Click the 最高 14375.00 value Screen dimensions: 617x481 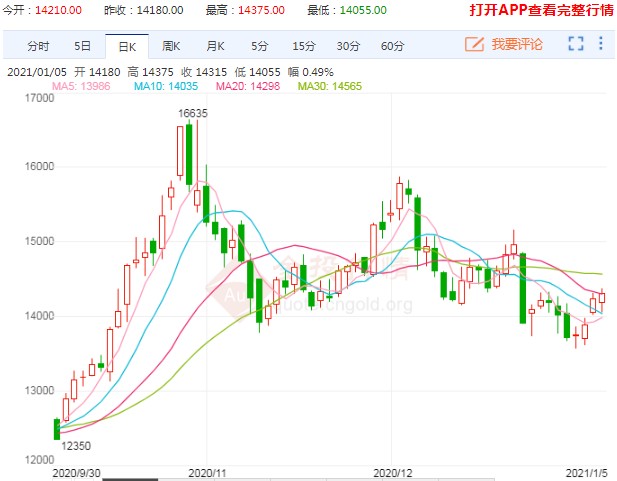pyautogui.click(x=261, y=10)
